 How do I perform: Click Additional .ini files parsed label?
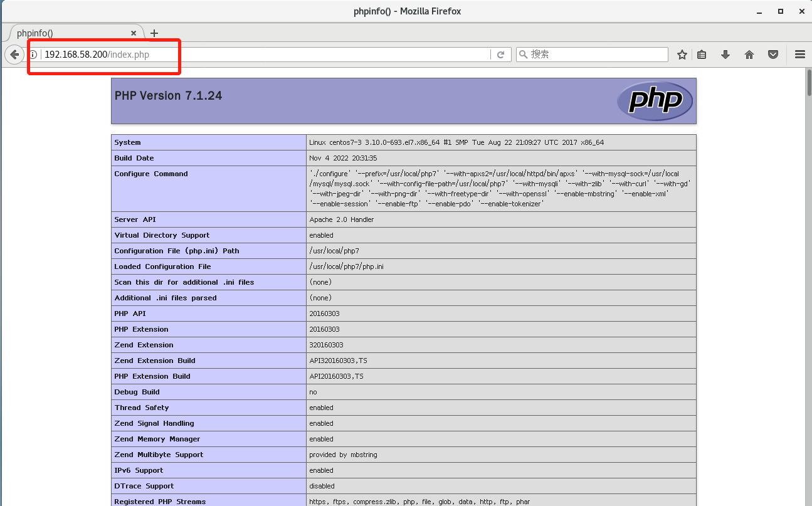click(165, 298)
